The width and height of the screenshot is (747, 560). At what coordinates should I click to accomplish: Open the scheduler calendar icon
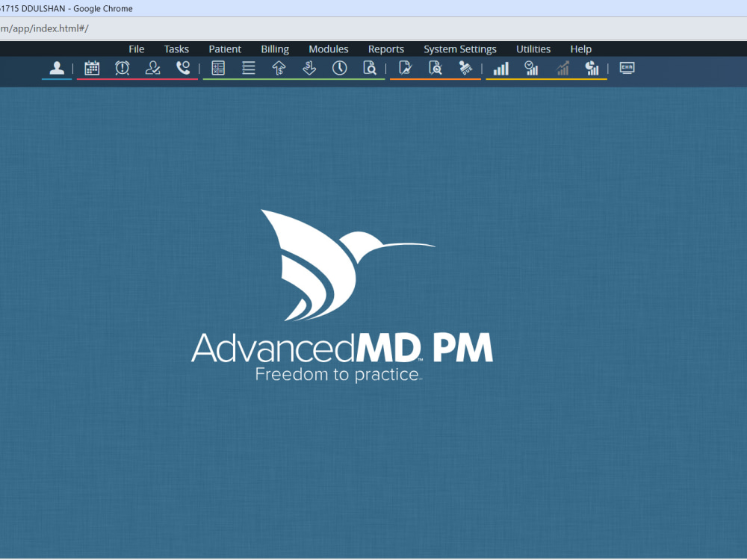[x=92, y=68]
